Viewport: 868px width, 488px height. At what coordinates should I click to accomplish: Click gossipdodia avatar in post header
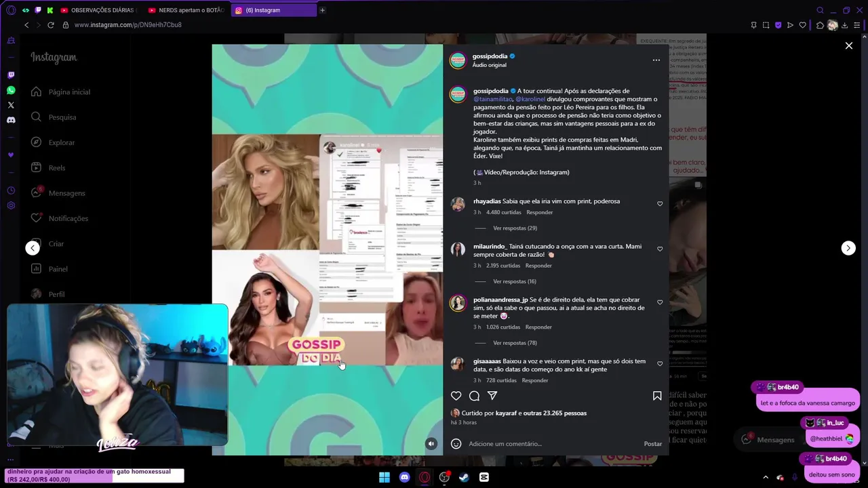[x=458, y=60]
